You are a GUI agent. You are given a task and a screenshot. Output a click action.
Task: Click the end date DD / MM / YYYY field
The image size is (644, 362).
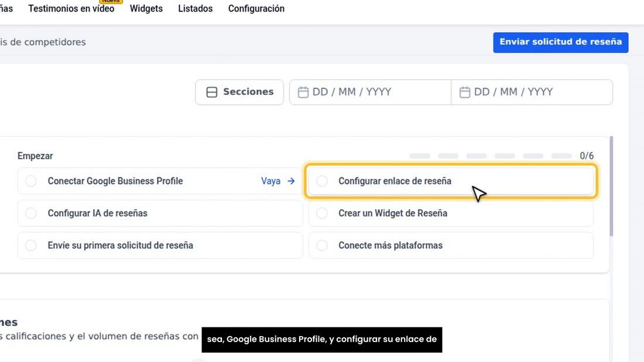point(532,92)
